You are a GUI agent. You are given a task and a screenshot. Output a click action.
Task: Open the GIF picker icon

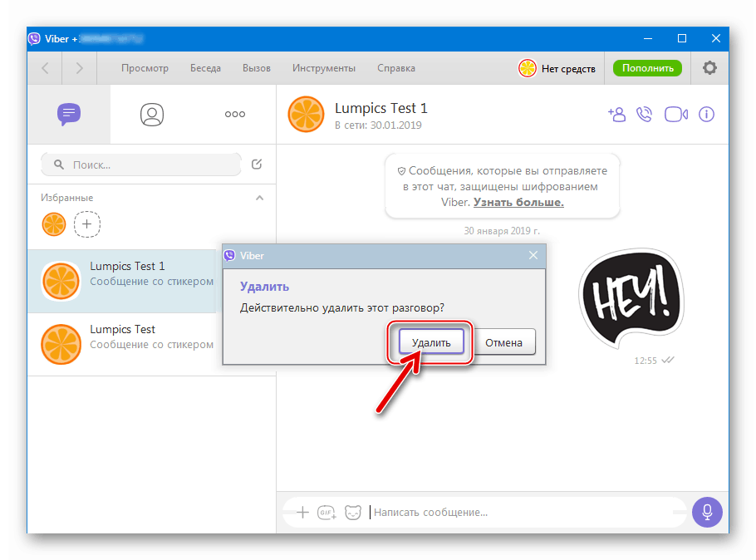click(x=326, y=513)
